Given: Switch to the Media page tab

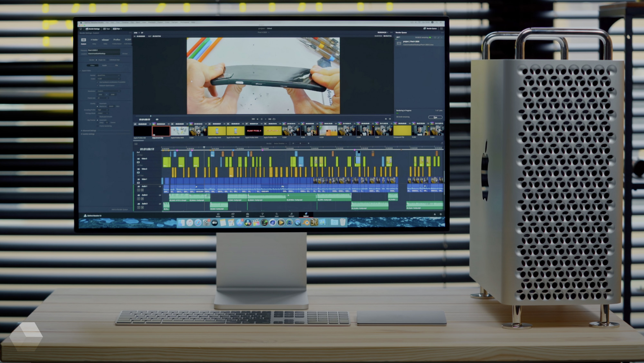Looking at the screenshot, I should coord(218,215).
